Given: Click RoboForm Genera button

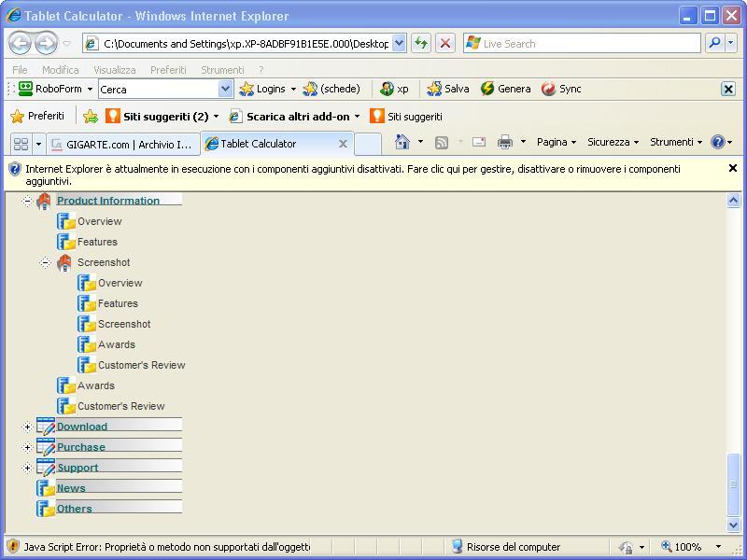Looking at the screenshot, I should click(505, 89).
